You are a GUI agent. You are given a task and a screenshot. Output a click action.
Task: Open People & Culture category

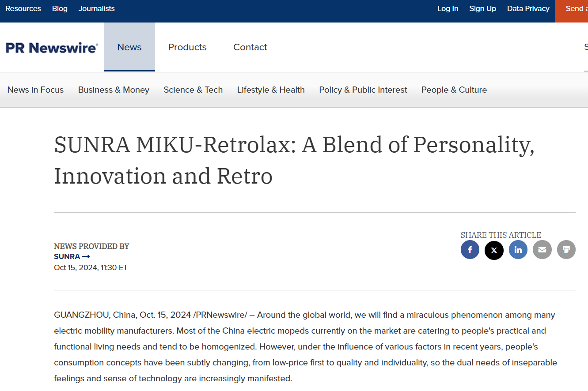click(454, 90)
